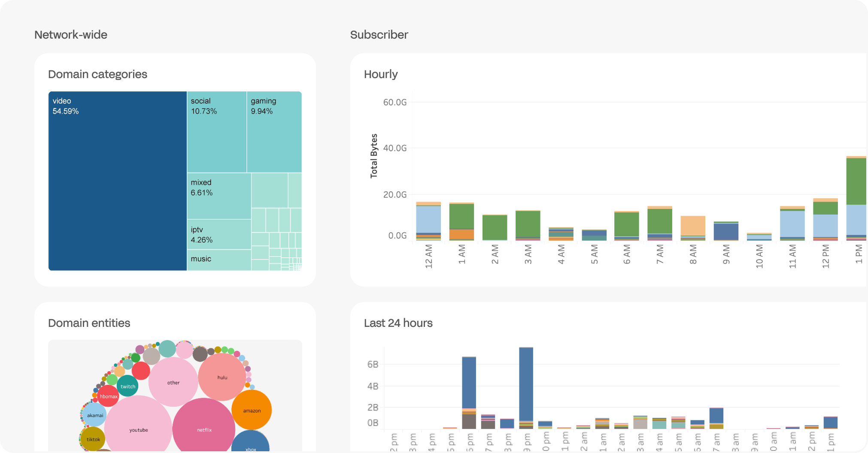The height and width of the screenshot is (453, 868).
Task: Select the tiktok bubble
Action: 93,439
